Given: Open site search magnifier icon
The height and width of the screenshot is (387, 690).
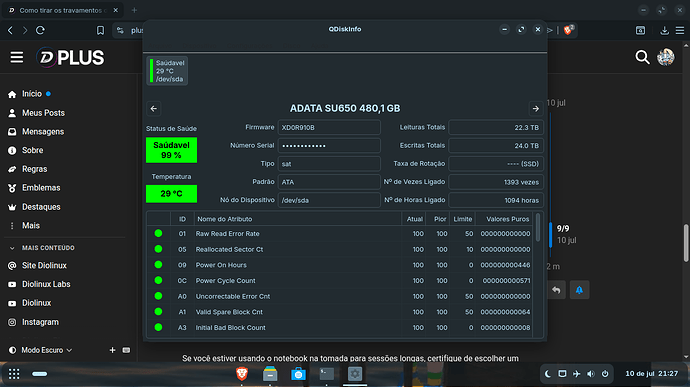Looking at the screenshot, I should [x=642, y=57].
